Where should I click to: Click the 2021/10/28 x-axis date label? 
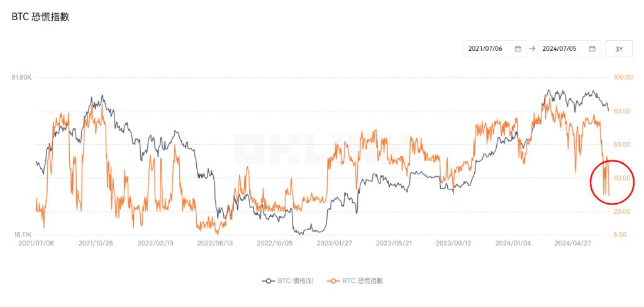[x=96, y=242]
